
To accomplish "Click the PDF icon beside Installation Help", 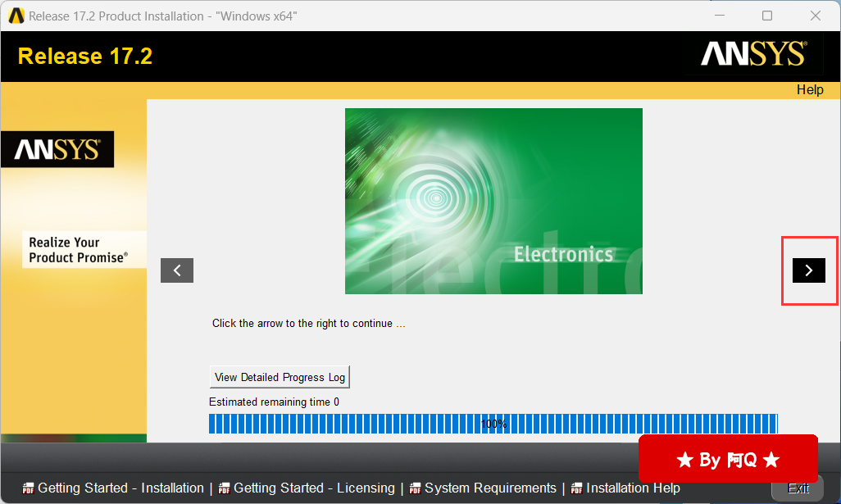I will click(577, 488).
